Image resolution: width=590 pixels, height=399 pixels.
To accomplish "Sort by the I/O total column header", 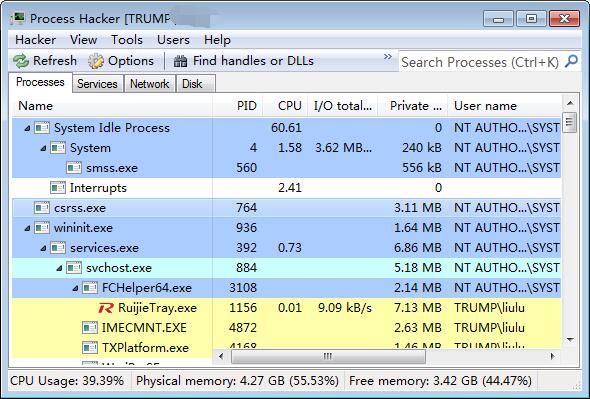I will (x=343, y=106).
